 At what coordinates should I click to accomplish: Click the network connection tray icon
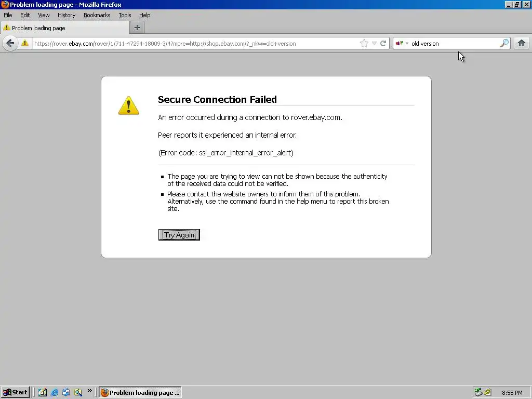pos(478,392)
